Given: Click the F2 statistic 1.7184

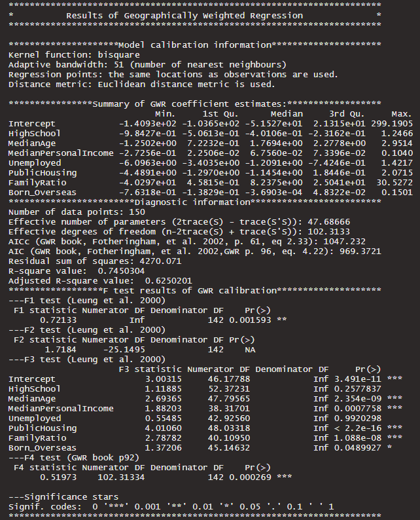Looking at the screenshot, I should tap(60, 350).
